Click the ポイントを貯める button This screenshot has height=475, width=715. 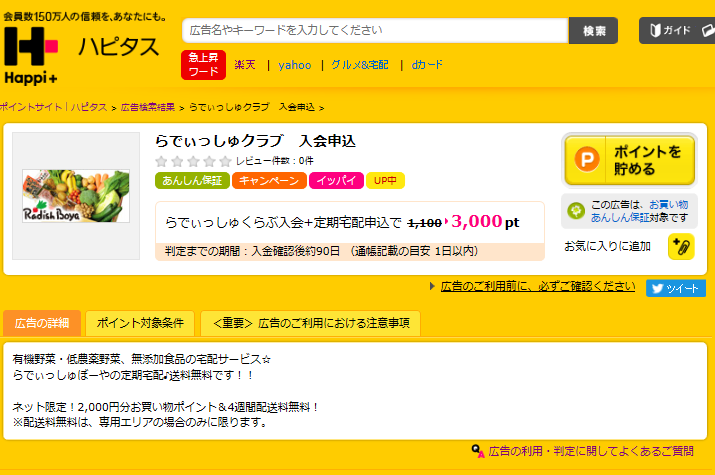[x=629, y=160]
